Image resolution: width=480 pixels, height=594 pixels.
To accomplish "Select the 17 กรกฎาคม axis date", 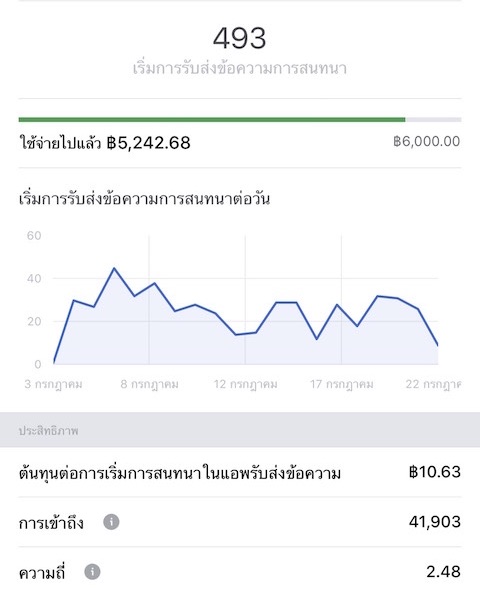I will (342, 384).
